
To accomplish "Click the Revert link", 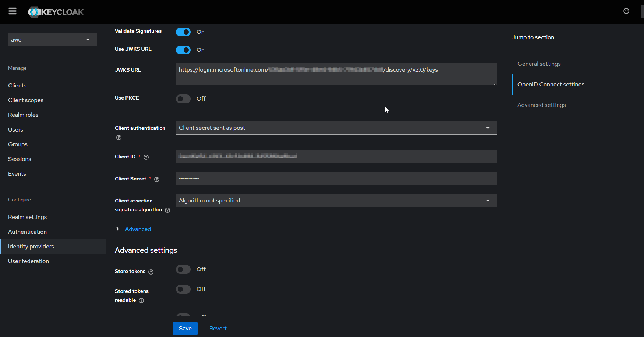I will [x=218, y=329].
